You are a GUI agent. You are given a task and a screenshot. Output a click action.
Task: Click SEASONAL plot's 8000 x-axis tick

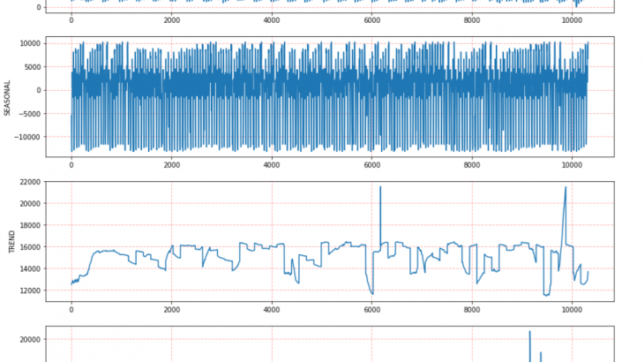472,165
